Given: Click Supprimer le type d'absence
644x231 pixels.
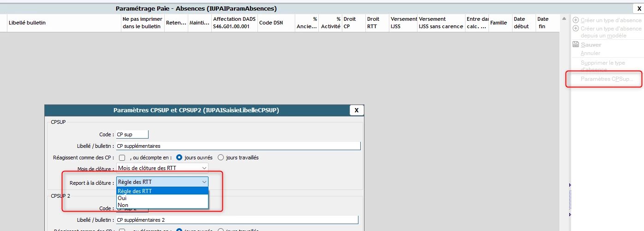Looking at the screenshot, I should pyautogui.click(x=602, y=66).
